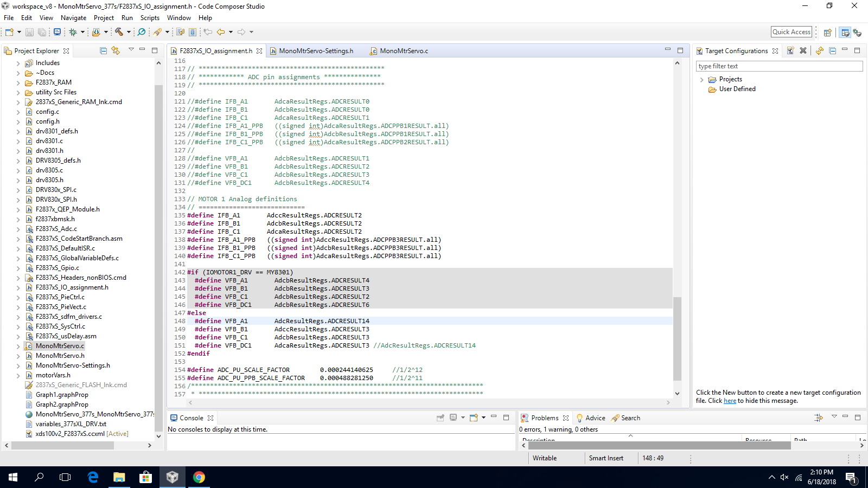Open Google Chrome from the taskbar
Screen dimensions: 868x488
pos(199,477)
